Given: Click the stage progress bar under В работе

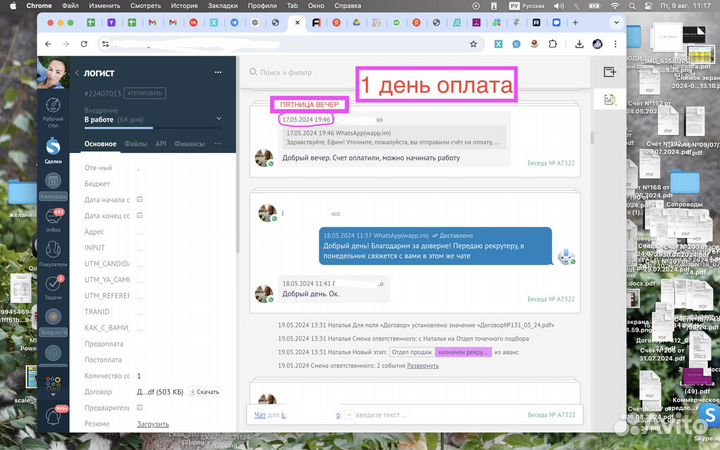Looking at the screenshot, I should 153,128.
